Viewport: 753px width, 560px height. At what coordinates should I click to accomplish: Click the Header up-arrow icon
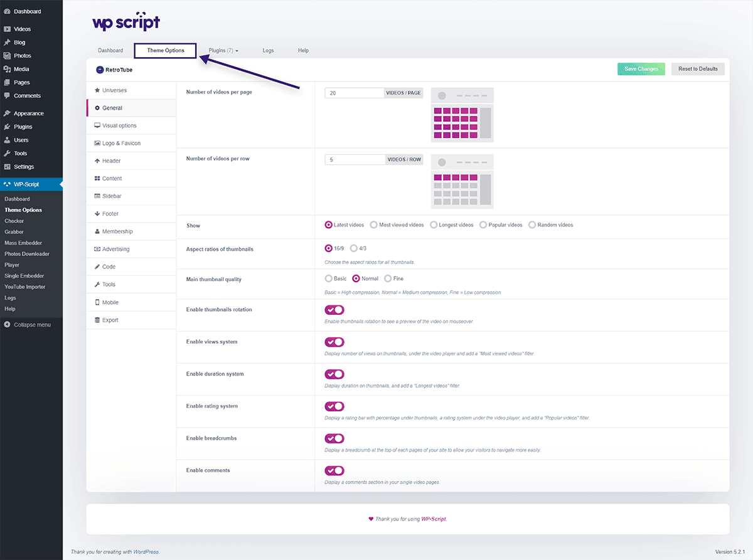click(97, 161)
